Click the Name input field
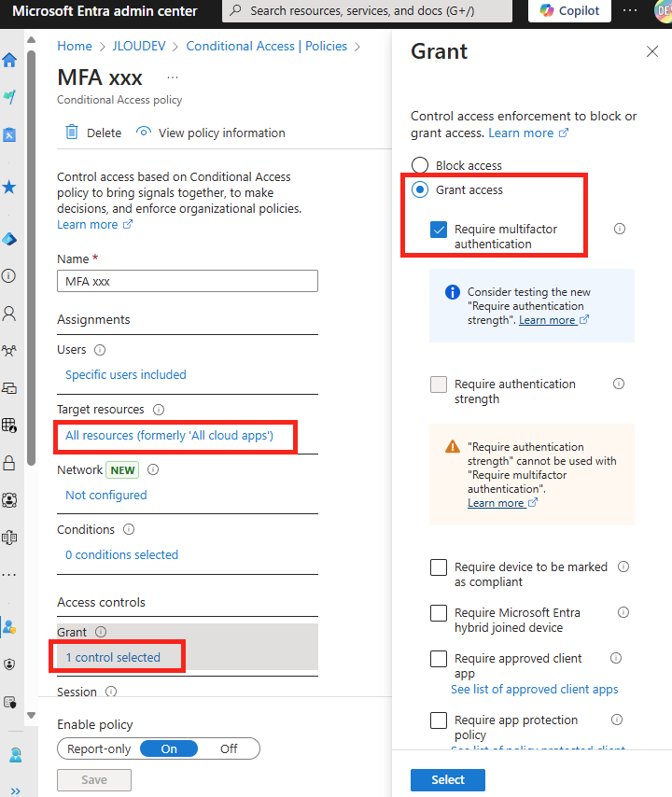The image size is (672, 797). (x=188, y=281)
